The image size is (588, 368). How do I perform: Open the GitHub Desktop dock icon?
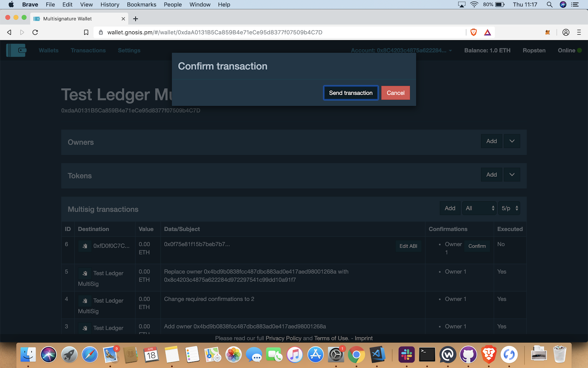[468, 355]
